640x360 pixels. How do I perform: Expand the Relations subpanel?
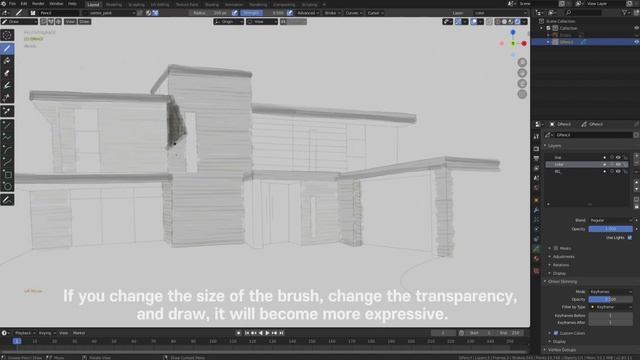[560, 265]
